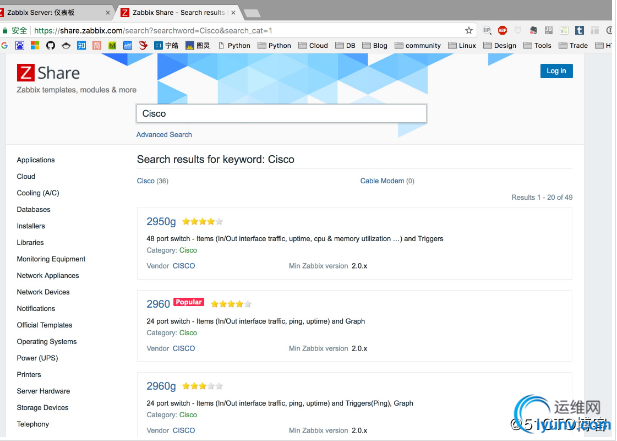Open the Network Appliances category
Image resolution: width=617 pixels, height=441 pixels.
[x=48, y=276]
